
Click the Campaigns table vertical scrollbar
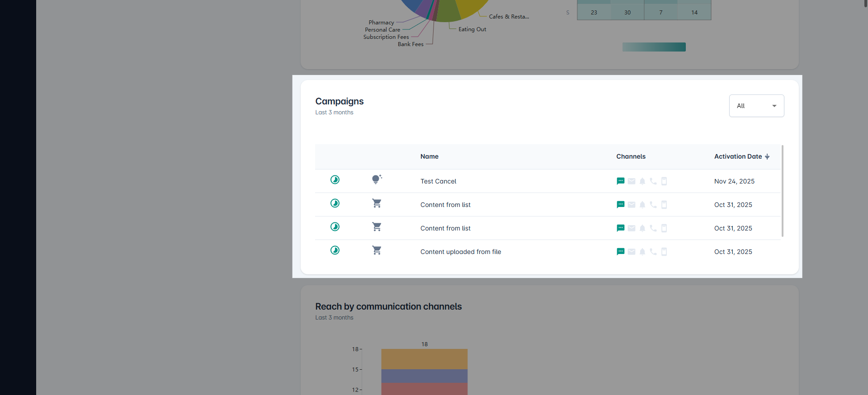click(782, 191)
